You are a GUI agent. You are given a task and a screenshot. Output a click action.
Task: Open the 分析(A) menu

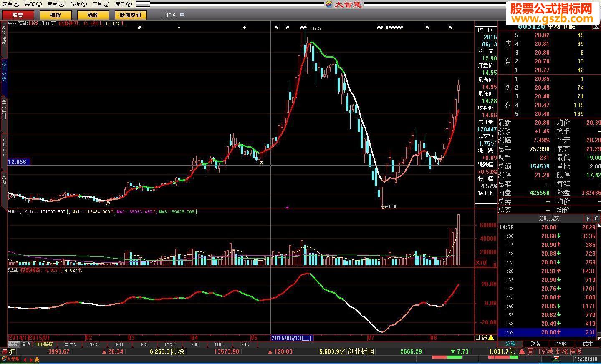(x=78, y=4)
